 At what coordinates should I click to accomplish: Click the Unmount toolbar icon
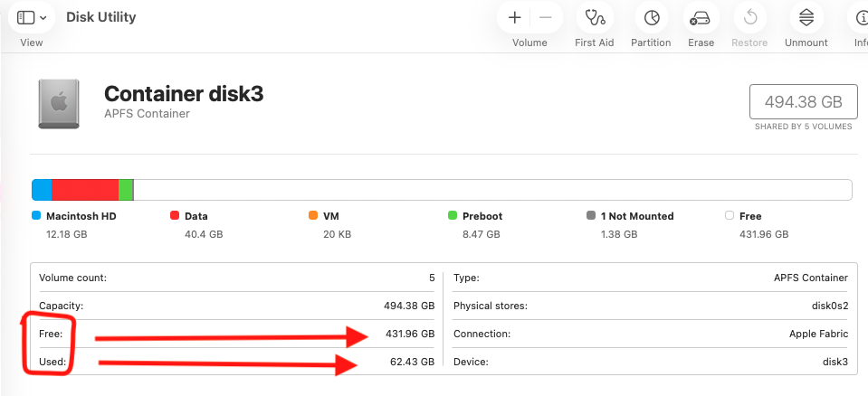pos(806,18)
